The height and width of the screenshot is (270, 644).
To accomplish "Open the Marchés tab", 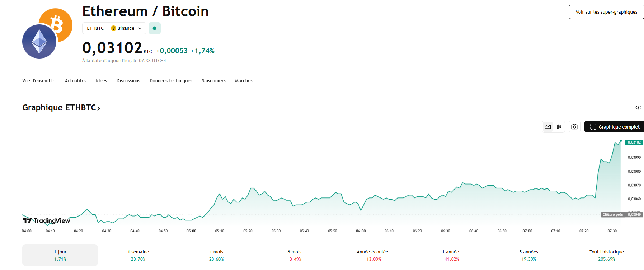I will 244,80.
